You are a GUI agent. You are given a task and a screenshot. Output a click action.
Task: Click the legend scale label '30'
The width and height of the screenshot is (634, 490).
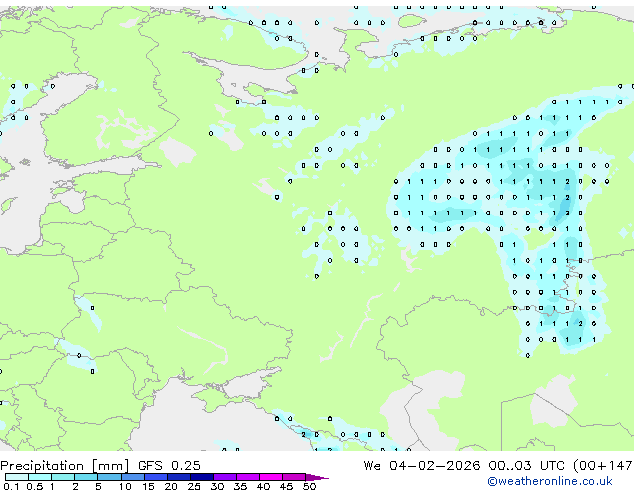point(217,486)
